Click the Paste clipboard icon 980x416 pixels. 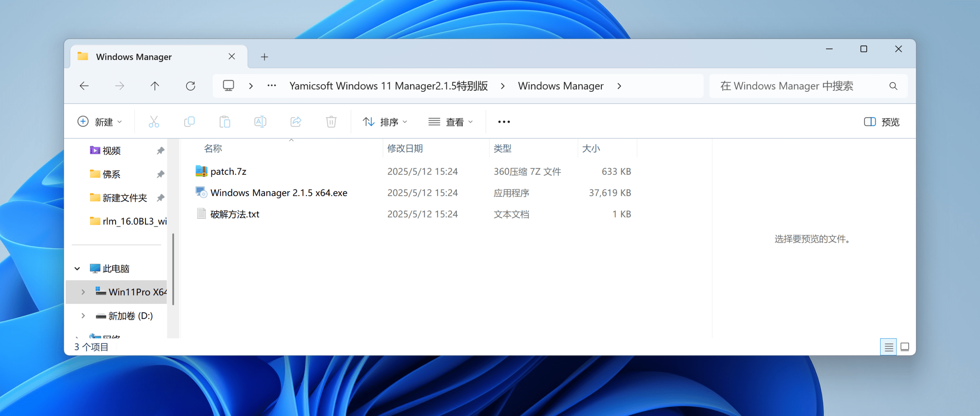point(225,122)
